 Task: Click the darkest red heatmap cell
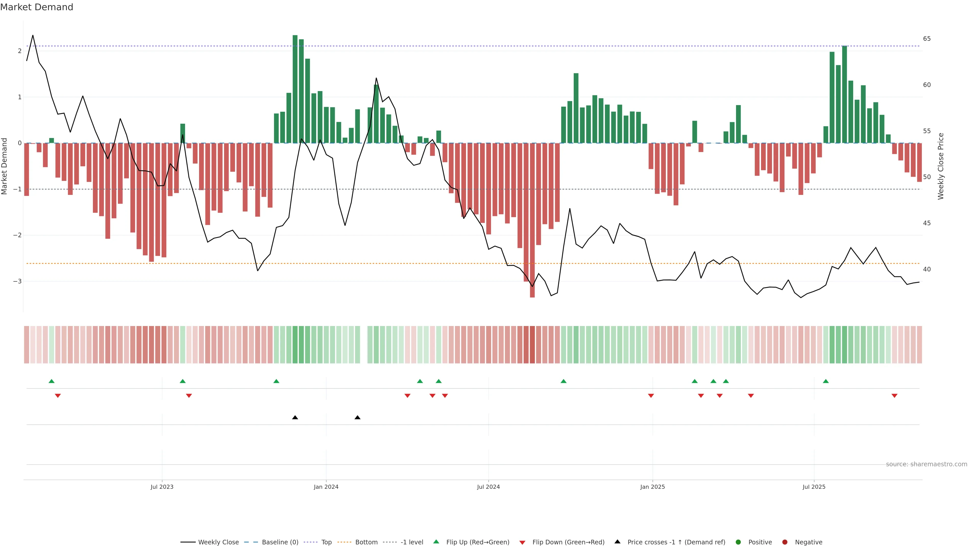click(532, 345)
